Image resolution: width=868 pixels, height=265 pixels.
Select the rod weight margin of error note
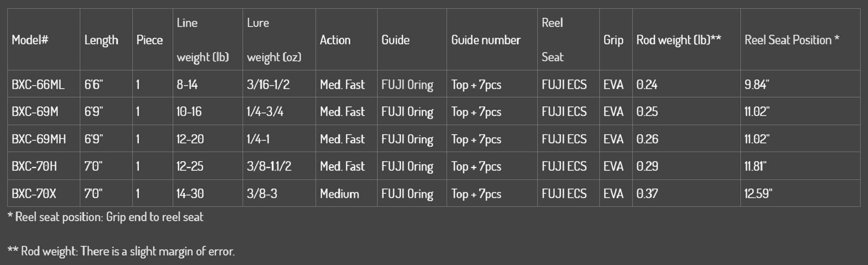[x=121, y=251]
